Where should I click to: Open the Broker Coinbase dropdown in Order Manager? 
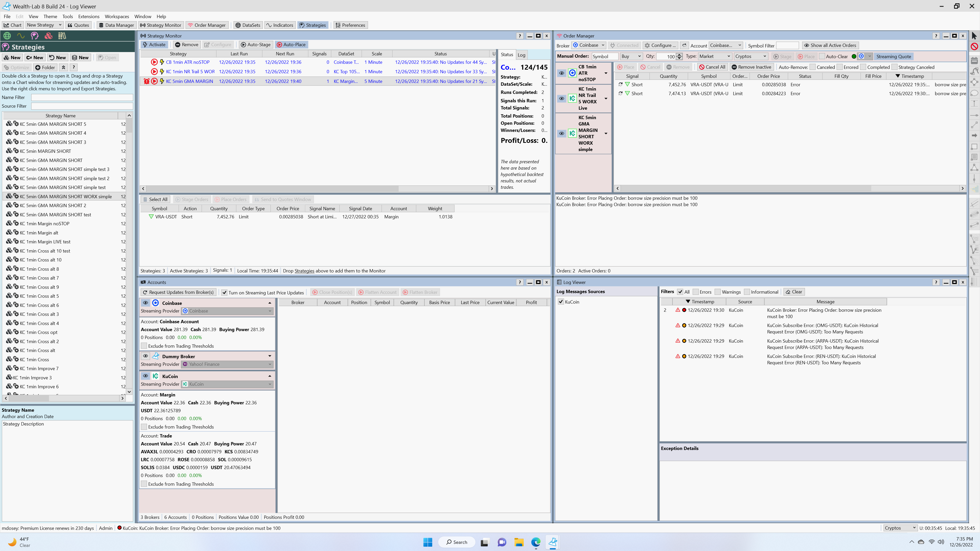point(589,45)
